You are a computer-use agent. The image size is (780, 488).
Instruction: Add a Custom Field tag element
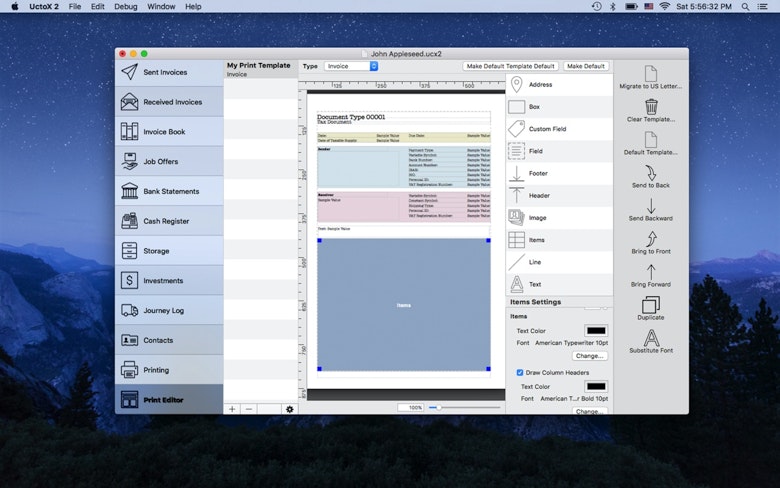point(516,129)
